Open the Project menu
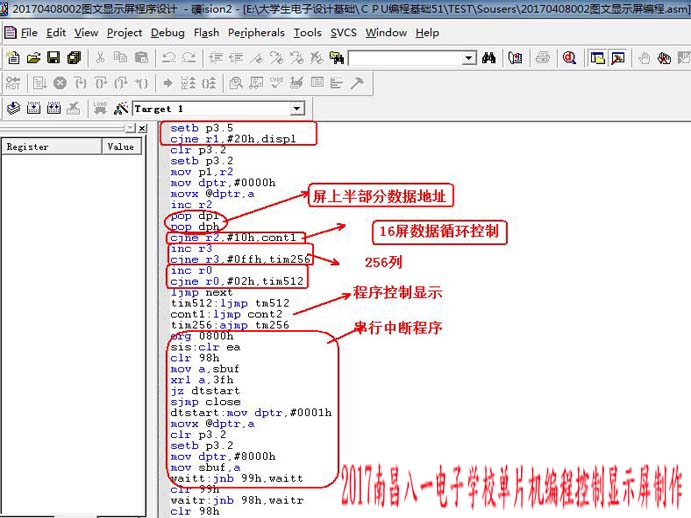This screenshot has height=518, width=691. pyautogui.click(x=124, y=33)
